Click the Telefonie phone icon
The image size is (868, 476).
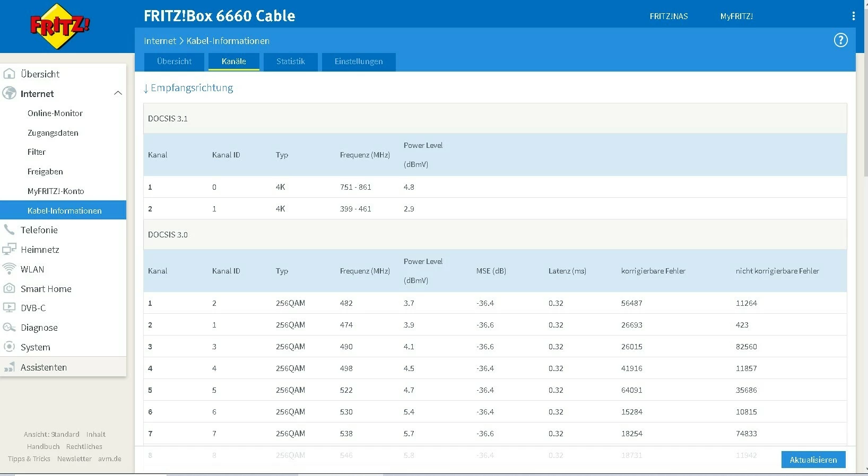pos(9,230)
